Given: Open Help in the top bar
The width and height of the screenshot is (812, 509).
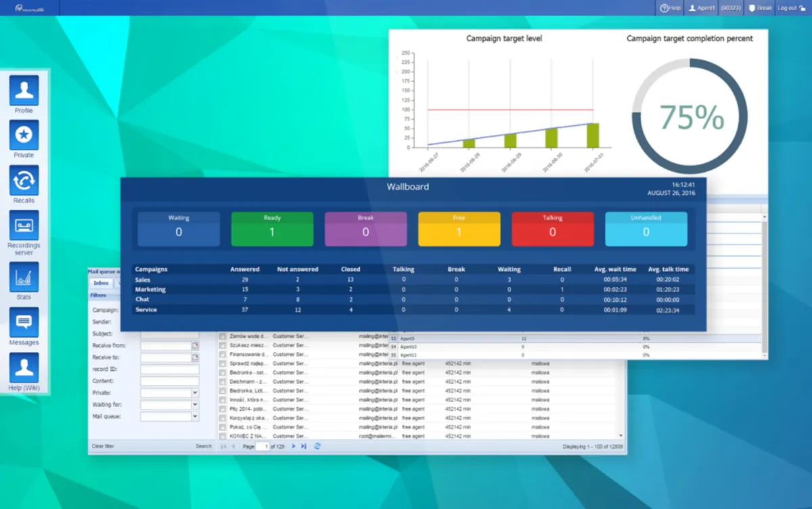Looking at the screenshot, I should point(671,8).
